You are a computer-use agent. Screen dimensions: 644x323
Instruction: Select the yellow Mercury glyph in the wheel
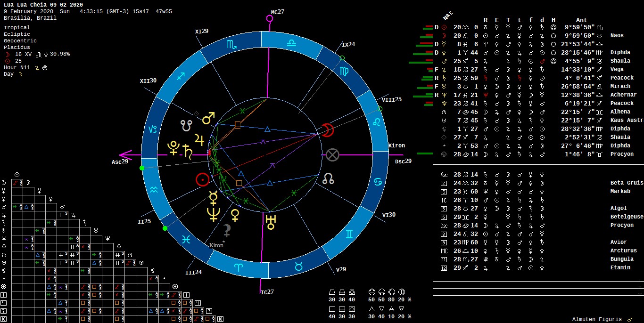pos(214,198)
